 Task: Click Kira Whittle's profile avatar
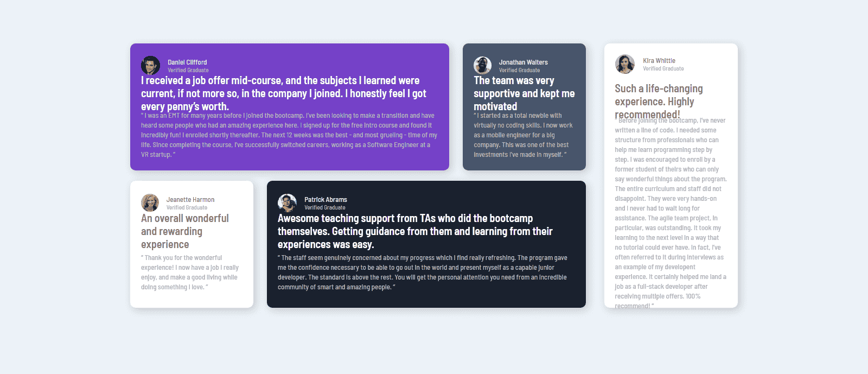click(624, 64)
